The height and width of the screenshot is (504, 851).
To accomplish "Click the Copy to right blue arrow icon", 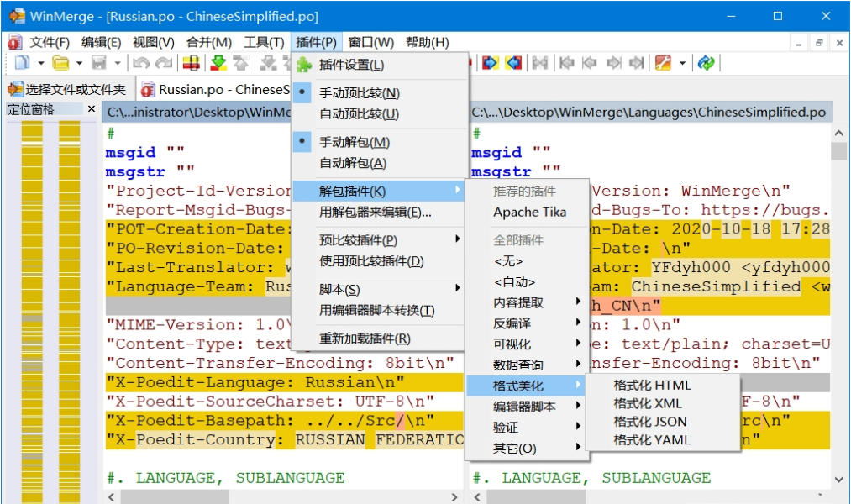I will click(490, 63).
